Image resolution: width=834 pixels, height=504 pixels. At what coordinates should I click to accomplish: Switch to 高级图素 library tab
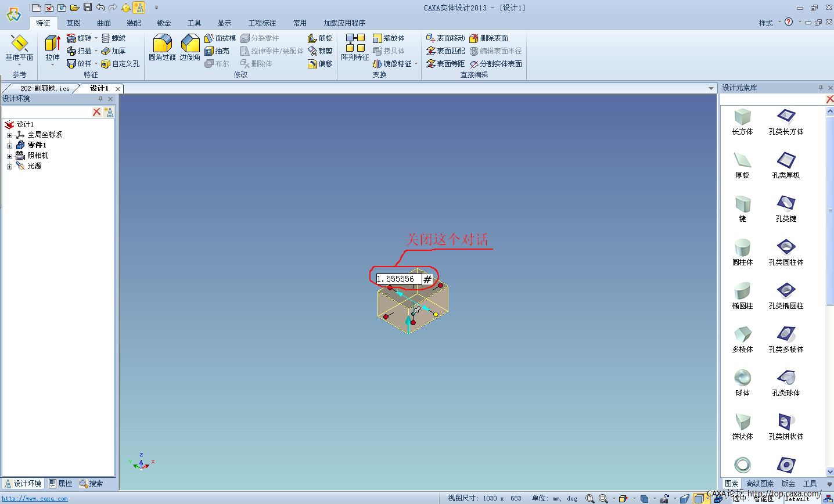pos(760,483)
